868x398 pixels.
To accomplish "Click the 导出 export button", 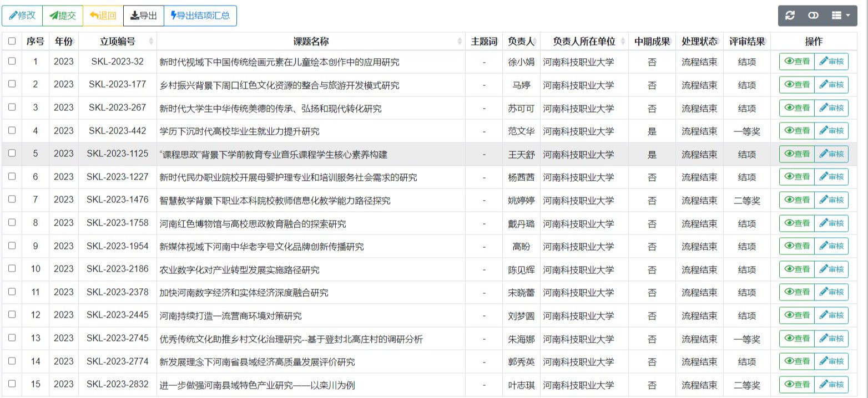I will click(x=143, y=16).
